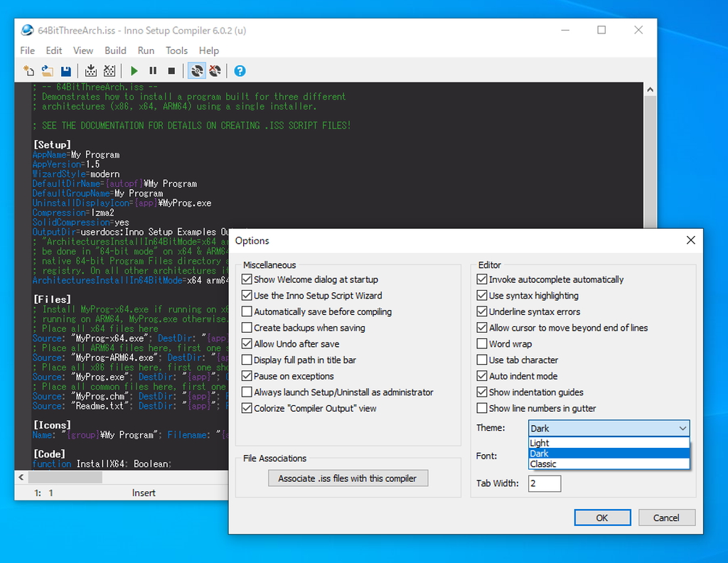Close the Options dialog with its X

point(691,240)
